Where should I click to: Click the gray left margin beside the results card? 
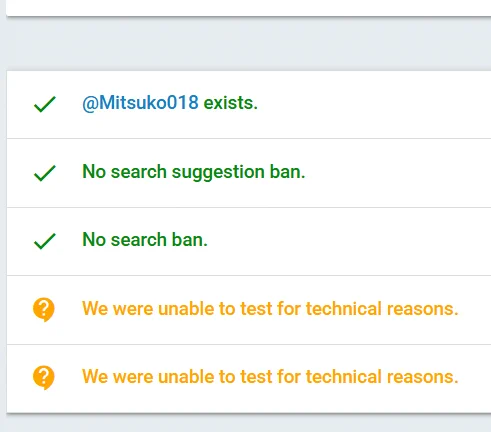click(3, 242)
